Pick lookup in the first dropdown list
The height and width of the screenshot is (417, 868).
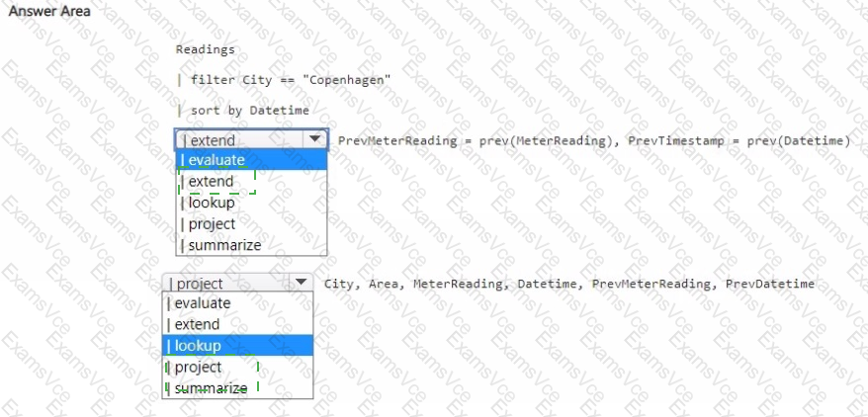click(251, 203)
